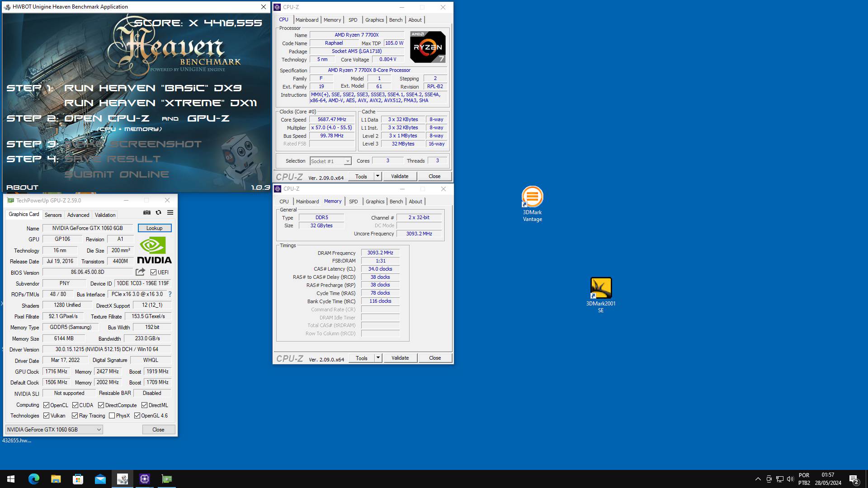Open the GPU selection dropdown in GPU-Z

[x=54, y=430]
